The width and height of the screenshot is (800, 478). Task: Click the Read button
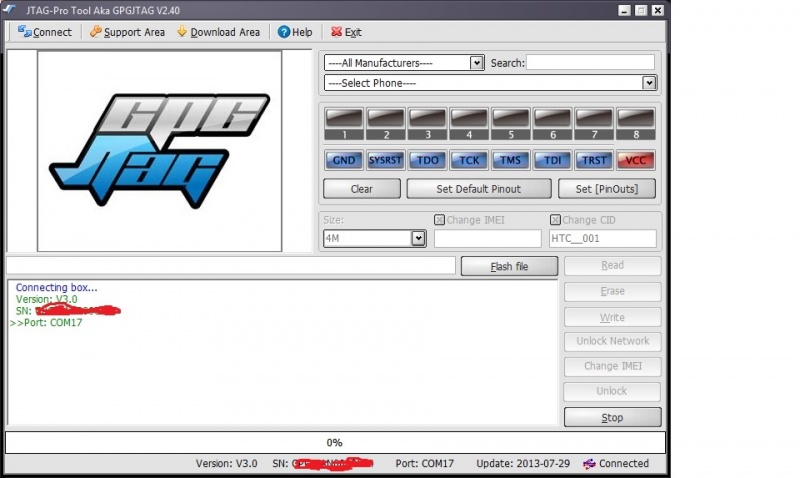pyautogui.click(x=612, y=266)
